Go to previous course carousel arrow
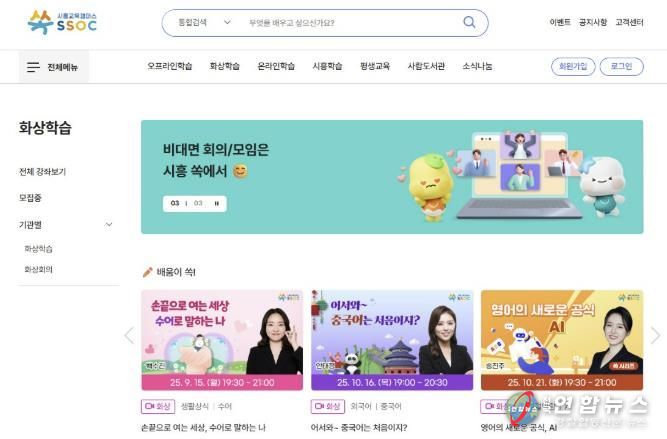The height and width of the screenshot is (439, 667). coord(129,335)
